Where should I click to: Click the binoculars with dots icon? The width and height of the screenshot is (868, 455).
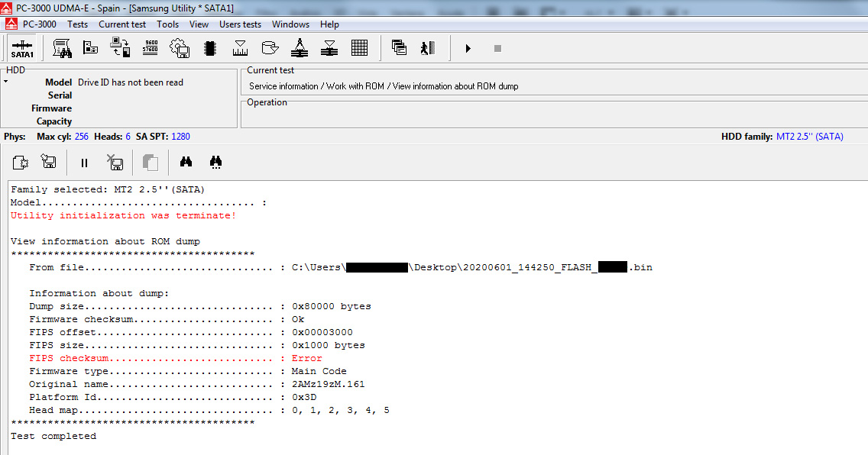216,162
